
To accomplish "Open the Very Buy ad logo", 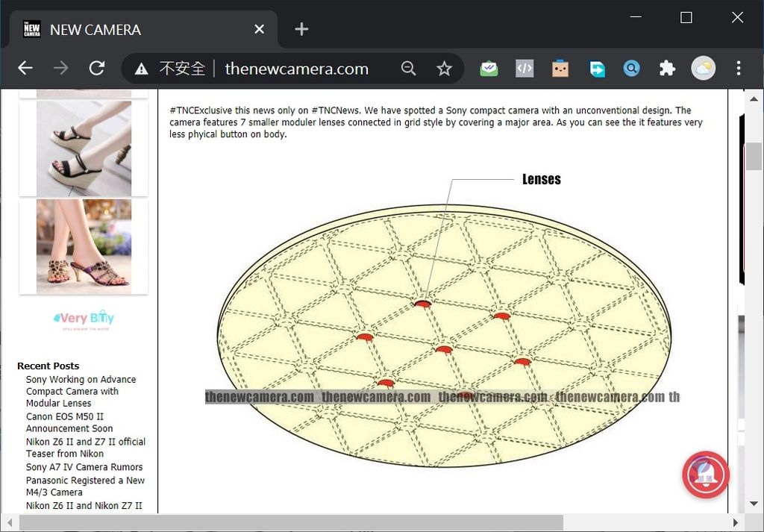I will (84, 319).
